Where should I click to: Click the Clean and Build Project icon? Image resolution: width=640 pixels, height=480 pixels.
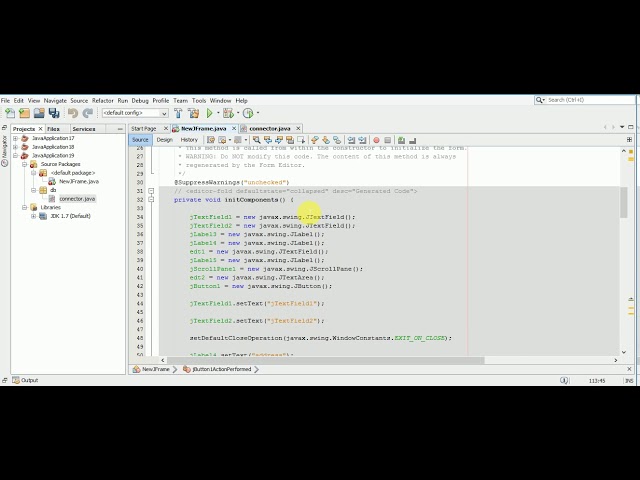pyautogui.click(x=193, y=113)
